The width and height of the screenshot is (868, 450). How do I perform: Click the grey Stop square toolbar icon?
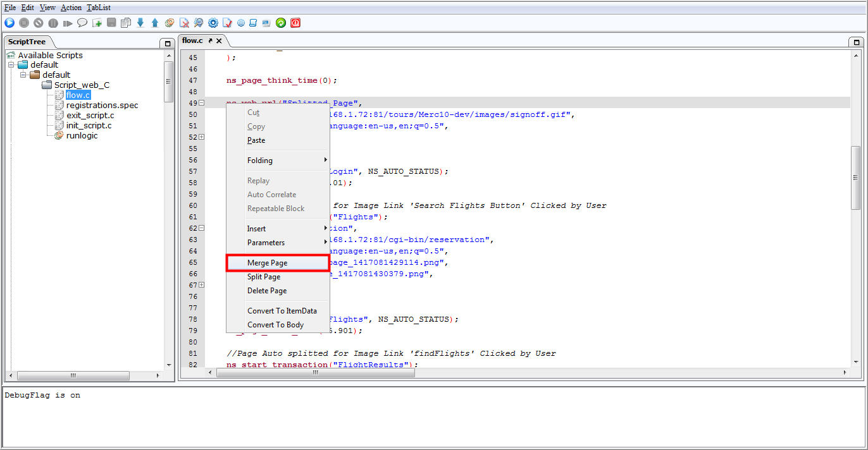24,23
